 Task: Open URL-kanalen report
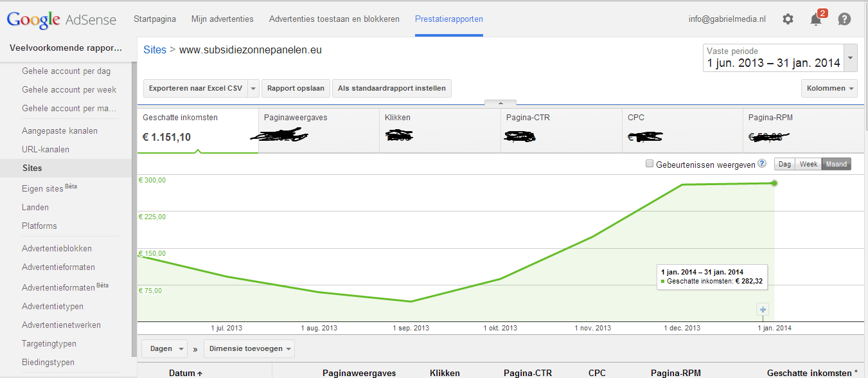point(46,150)
